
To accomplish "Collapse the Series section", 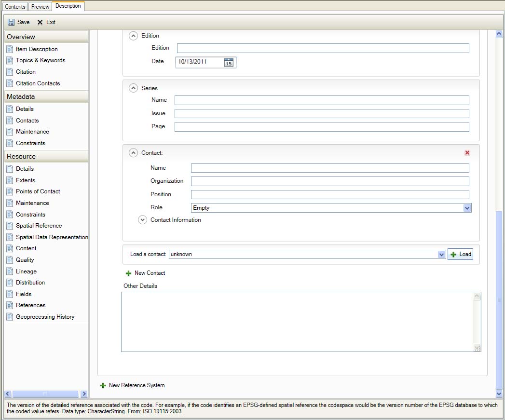I will pyautogui.click(x=133, y=88).
